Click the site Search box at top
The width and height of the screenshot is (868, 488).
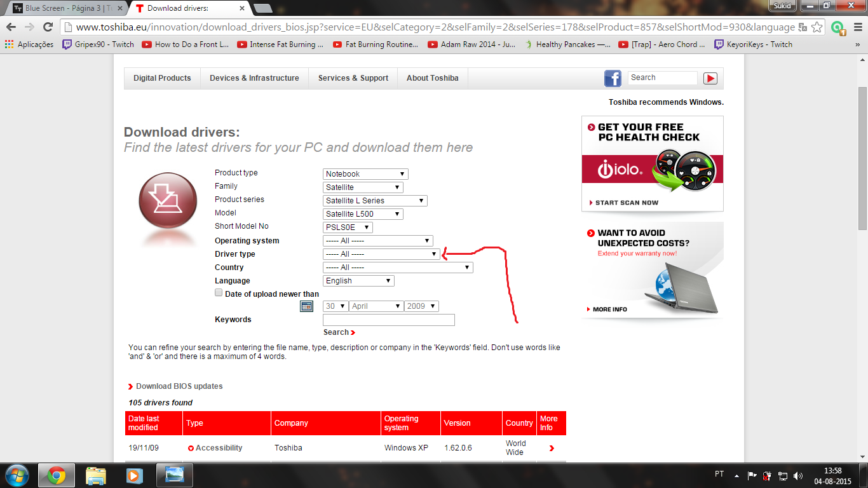click(663, 78)
